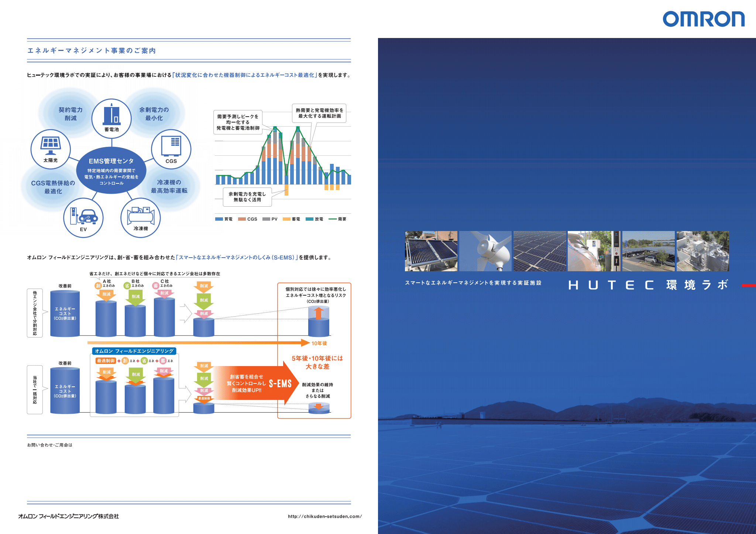Click the CGS orange legend swatch
Viewport: 756px width, 534px height.
coord(242,219)
